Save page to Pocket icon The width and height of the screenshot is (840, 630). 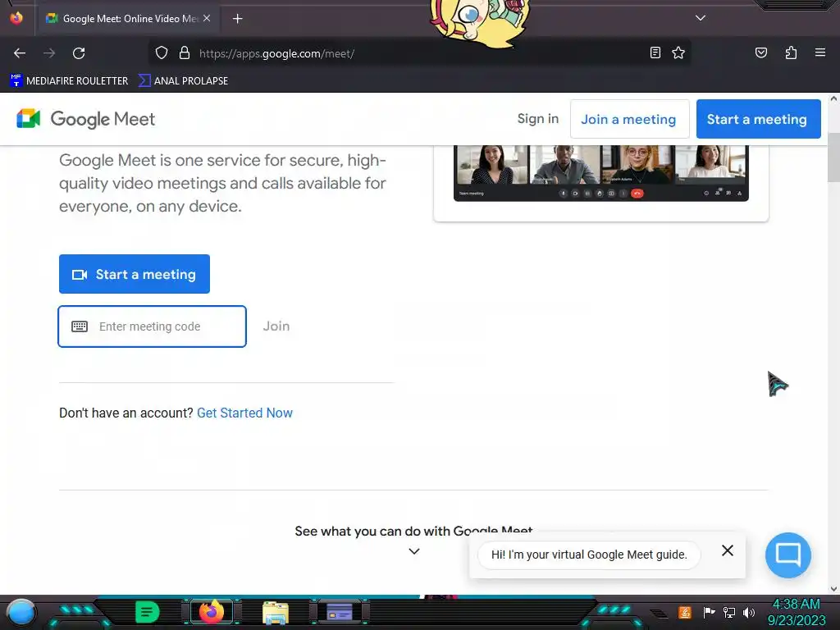click(x=760, y=52)
